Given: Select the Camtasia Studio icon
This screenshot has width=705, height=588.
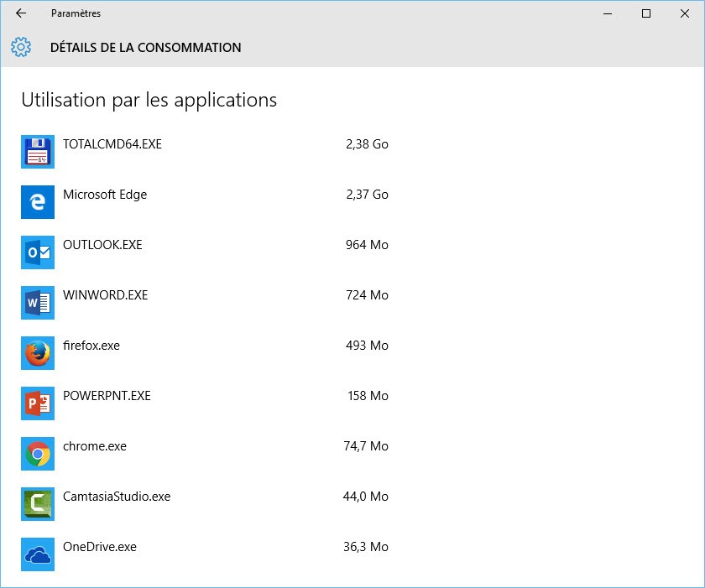Looking at the screenshot, I should tap(37, 504).
